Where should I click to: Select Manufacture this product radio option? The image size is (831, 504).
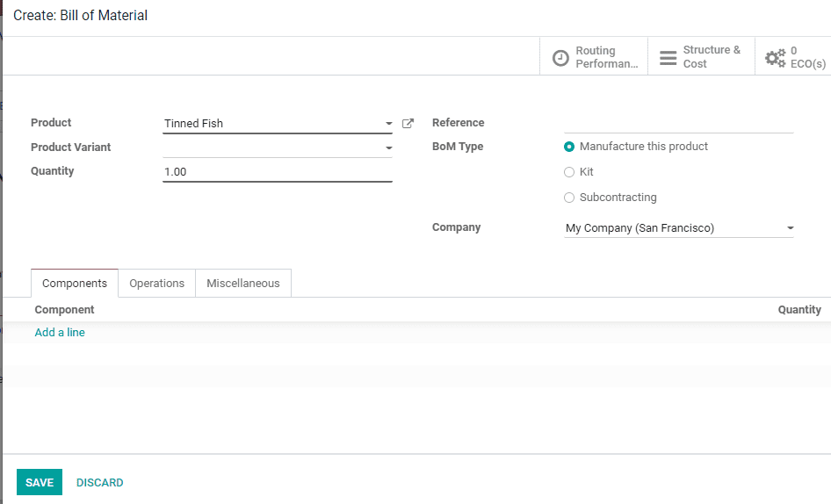[x=569, y=147]
